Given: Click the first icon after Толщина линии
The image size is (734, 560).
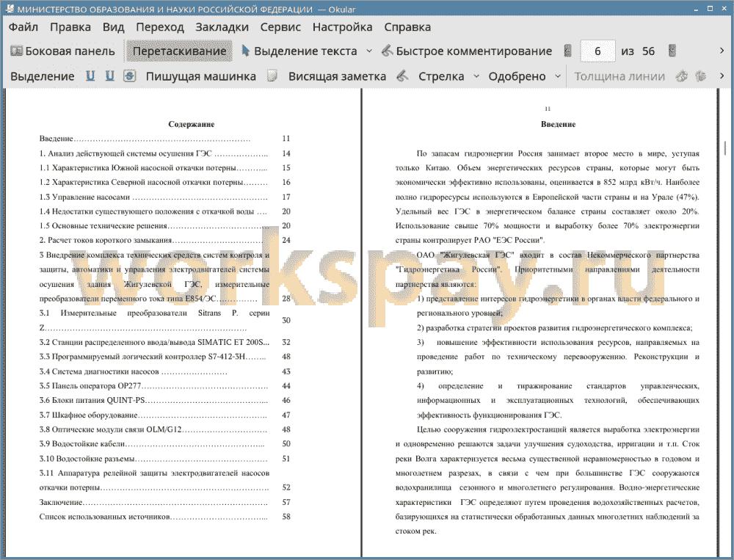Looking at the screenshot, I should pos(682,76).
